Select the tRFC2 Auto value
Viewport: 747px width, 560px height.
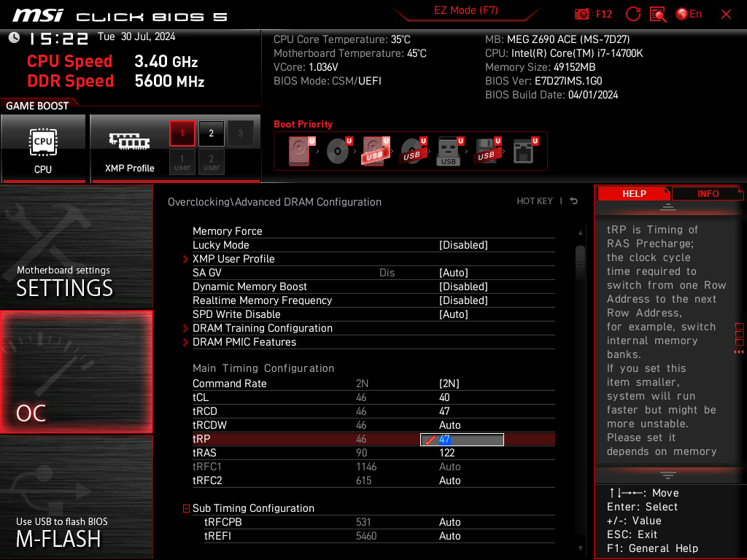tap(449, 480)
